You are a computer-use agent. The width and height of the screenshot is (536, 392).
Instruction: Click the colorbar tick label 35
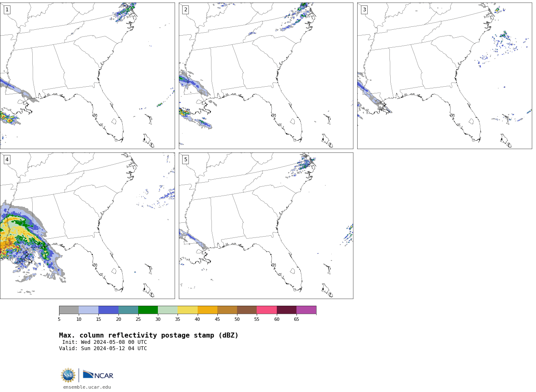coord(178,320)
